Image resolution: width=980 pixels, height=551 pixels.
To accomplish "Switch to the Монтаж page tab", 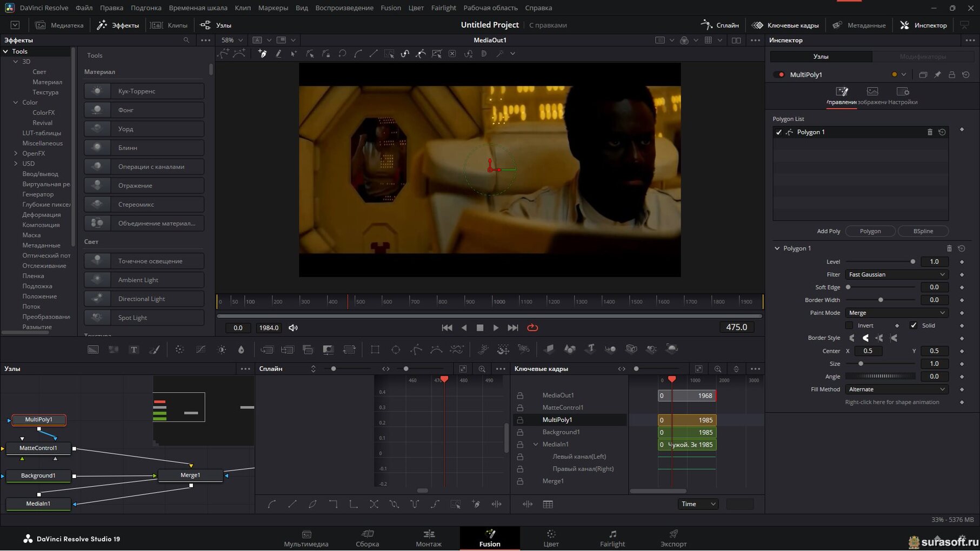I will 429,539.
